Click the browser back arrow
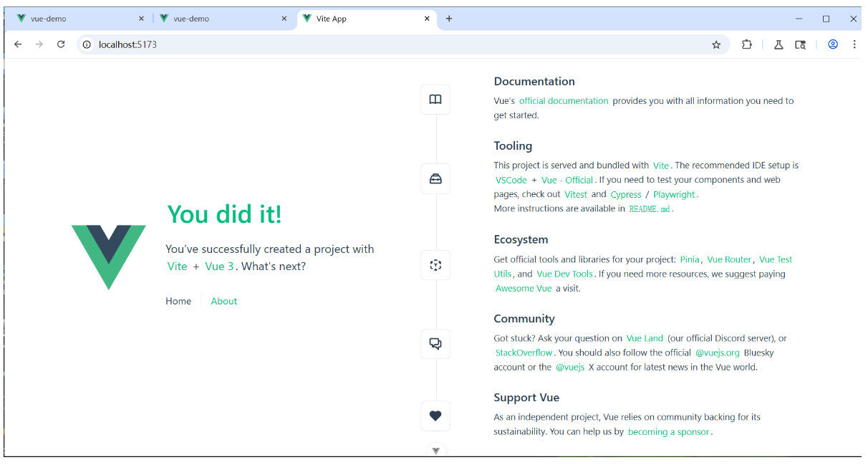Image resolution: width=868 pixels, height=465 pixels. pyautogui.click(x=18, y=44)
